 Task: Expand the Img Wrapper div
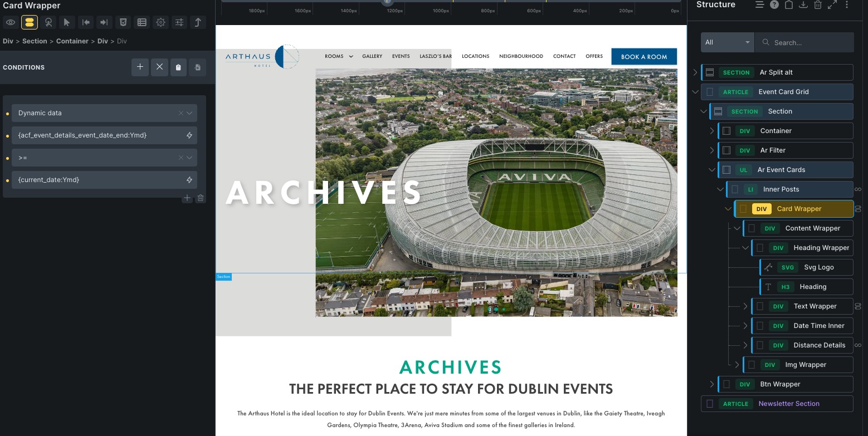tap(737, 365)
